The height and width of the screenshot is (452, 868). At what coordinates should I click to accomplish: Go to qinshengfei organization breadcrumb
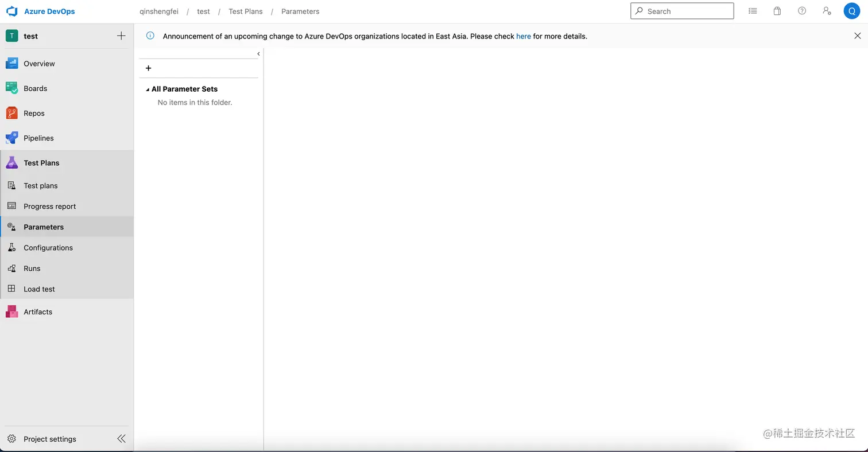click(159, 11)
